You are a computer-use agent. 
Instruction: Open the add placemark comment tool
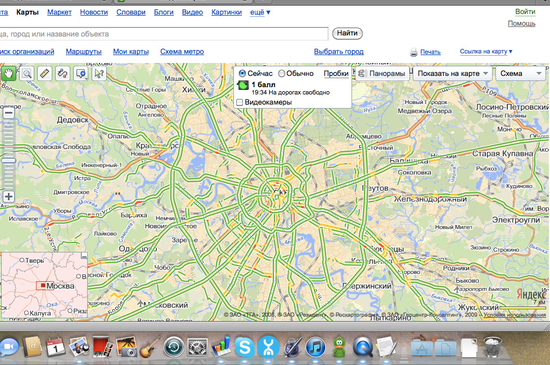click(81, 74)
